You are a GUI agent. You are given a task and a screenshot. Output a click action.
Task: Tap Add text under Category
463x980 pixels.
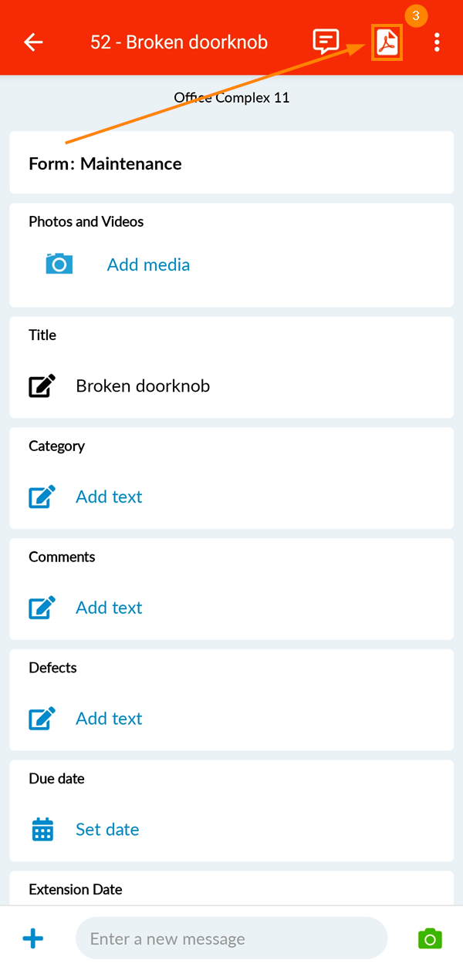[x=109, y=497]
